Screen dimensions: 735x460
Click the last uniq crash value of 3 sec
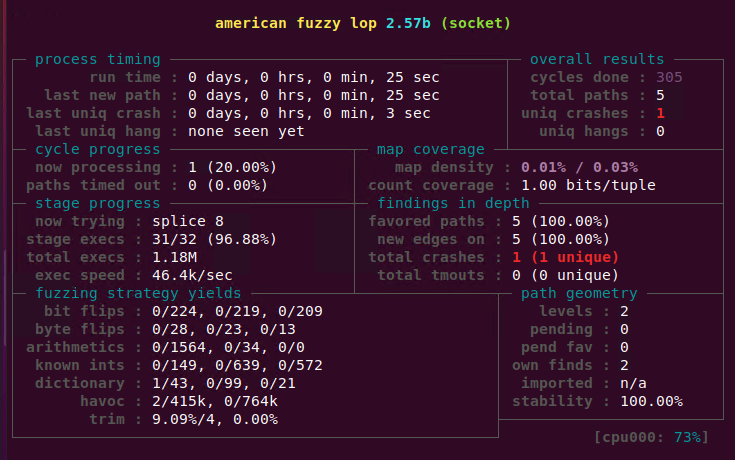click(309, 113)
